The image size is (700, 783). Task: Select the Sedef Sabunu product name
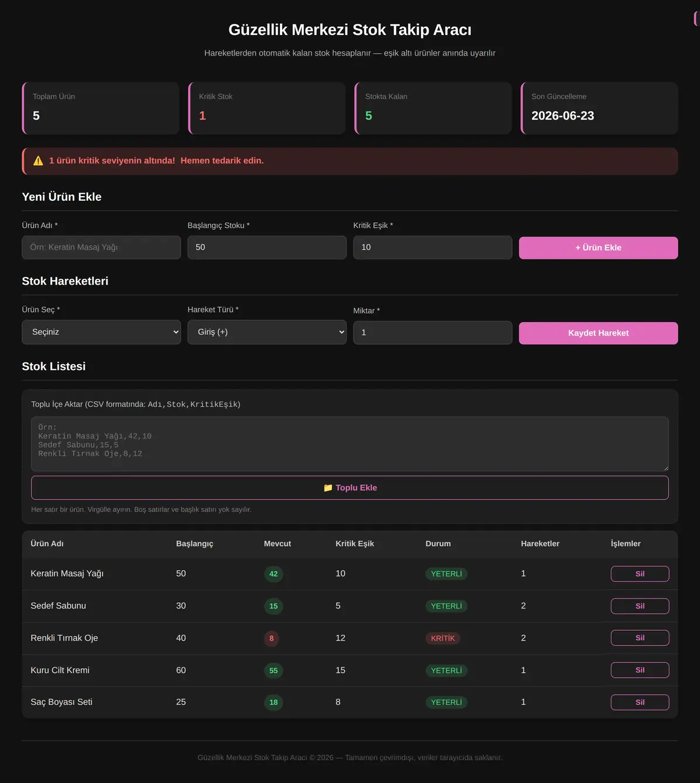tap(58, 606)
